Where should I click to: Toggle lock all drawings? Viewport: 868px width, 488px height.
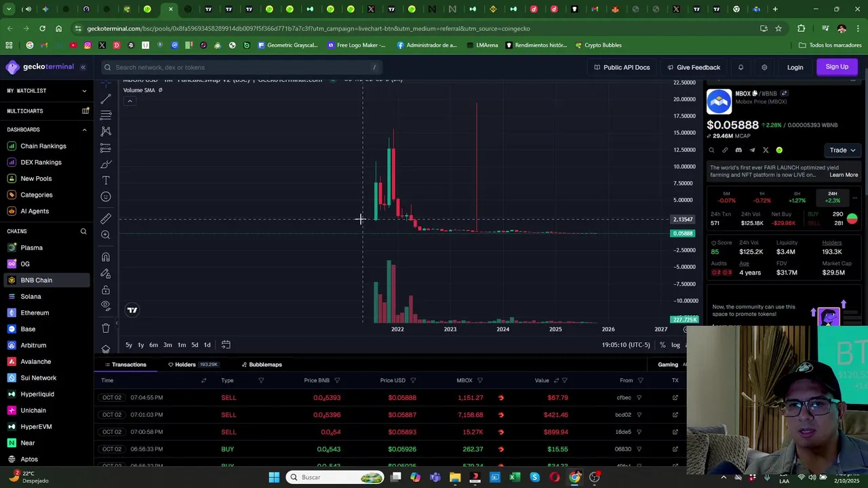pyautogui.click(x=106, y=289)
